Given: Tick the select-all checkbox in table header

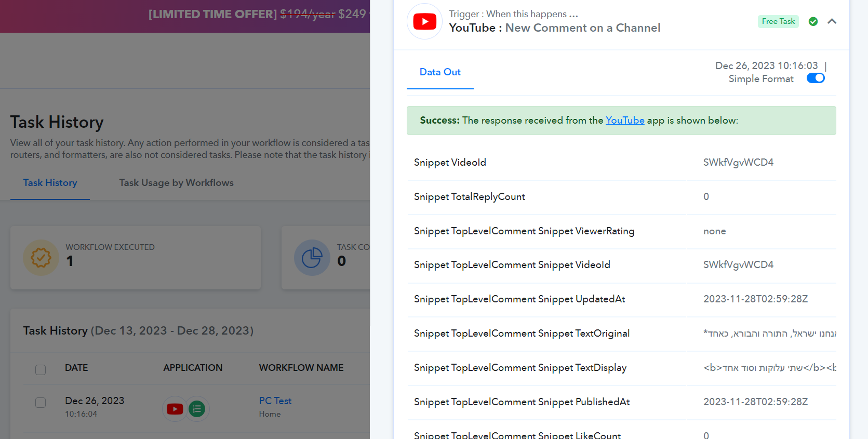Looking at the screenshot, I should tap(41, 370).
